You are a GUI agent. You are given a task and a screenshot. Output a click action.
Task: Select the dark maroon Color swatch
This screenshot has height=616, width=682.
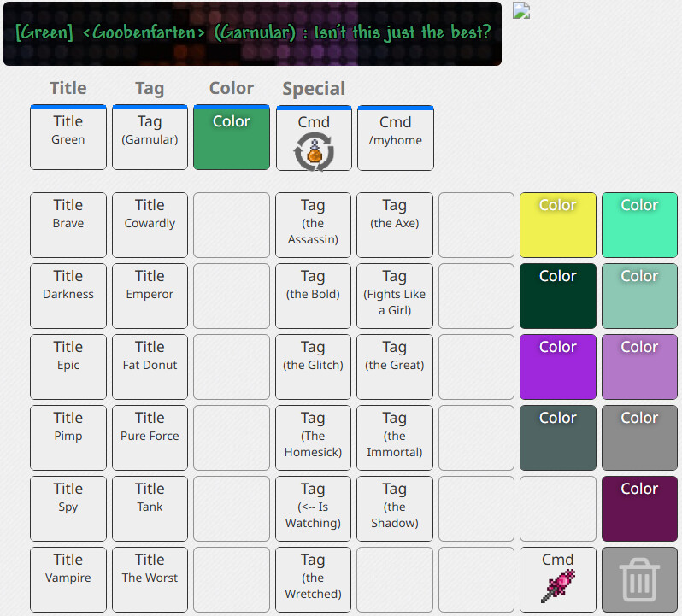[639, 509]
